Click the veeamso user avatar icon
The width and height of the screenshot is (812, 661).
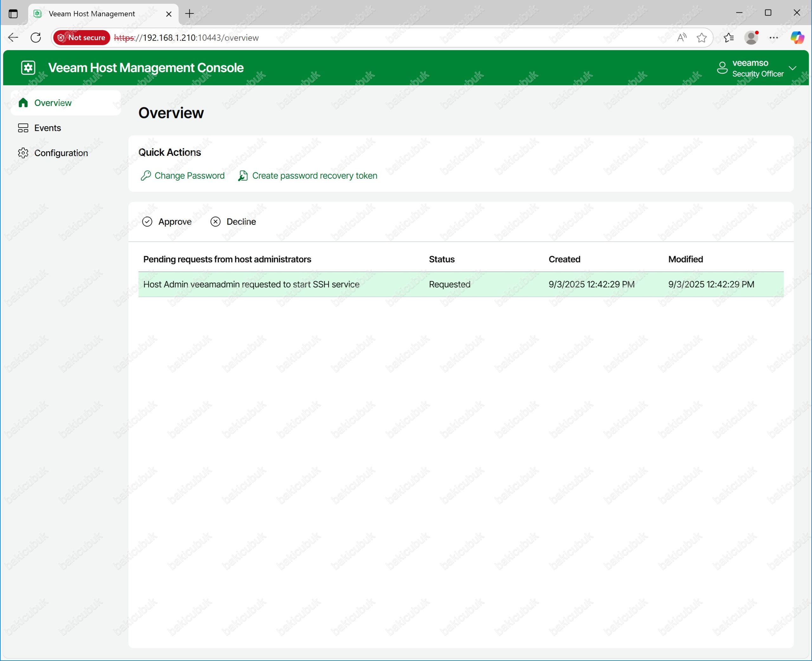pos(722,68)
